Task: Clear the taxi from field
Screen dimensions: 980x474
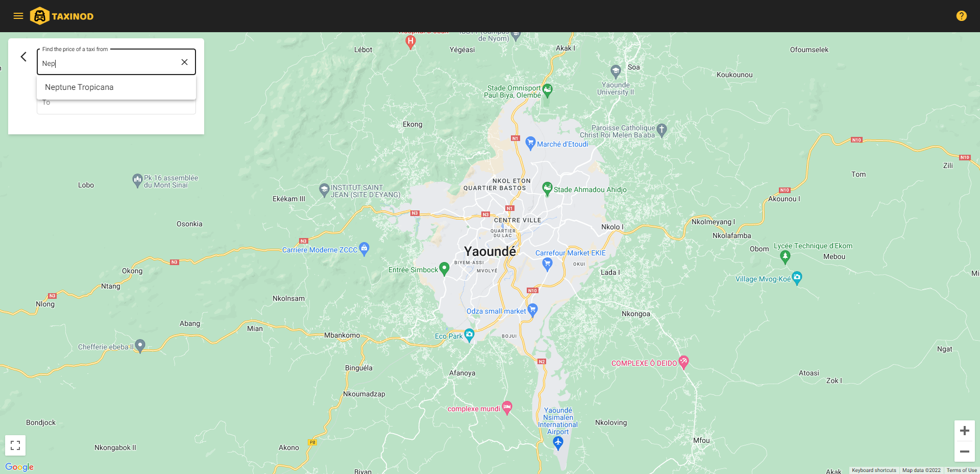Action: tap(184, 62)
